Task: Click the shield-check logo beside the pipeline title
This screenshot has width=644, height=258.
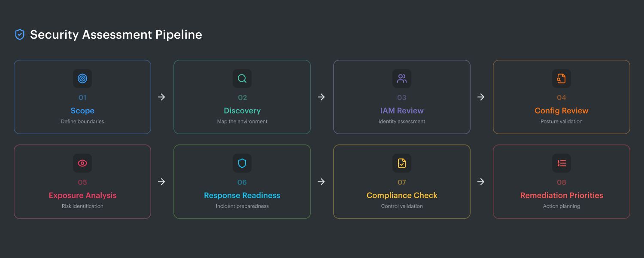Action: pos(19,34)
